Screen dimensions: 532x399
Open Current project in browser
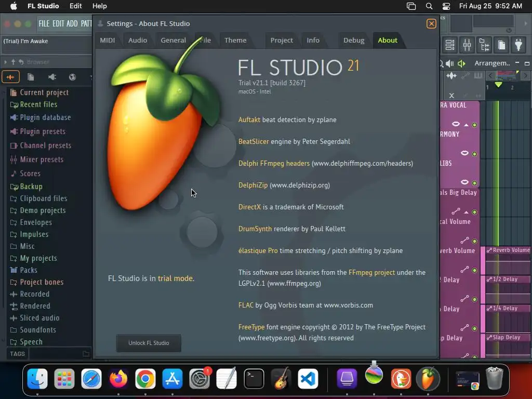[44, 92]
